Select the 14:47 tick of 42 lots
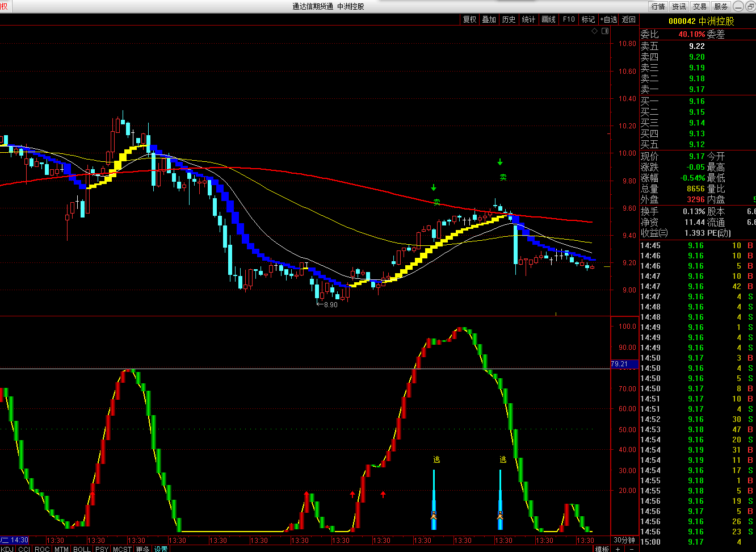The height and width of the screenshot is (552, 756). point(698,286)
